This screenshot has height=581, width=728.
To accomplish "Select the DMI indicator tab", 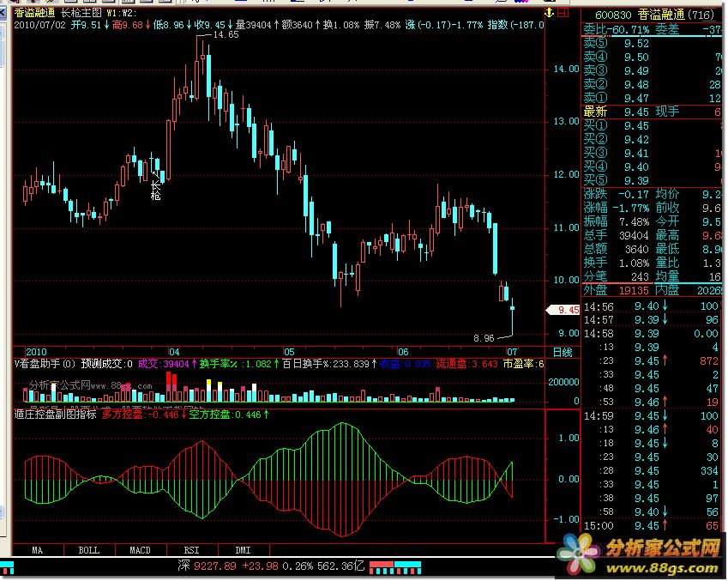I will pyautogui.click(x=243, y=549).
